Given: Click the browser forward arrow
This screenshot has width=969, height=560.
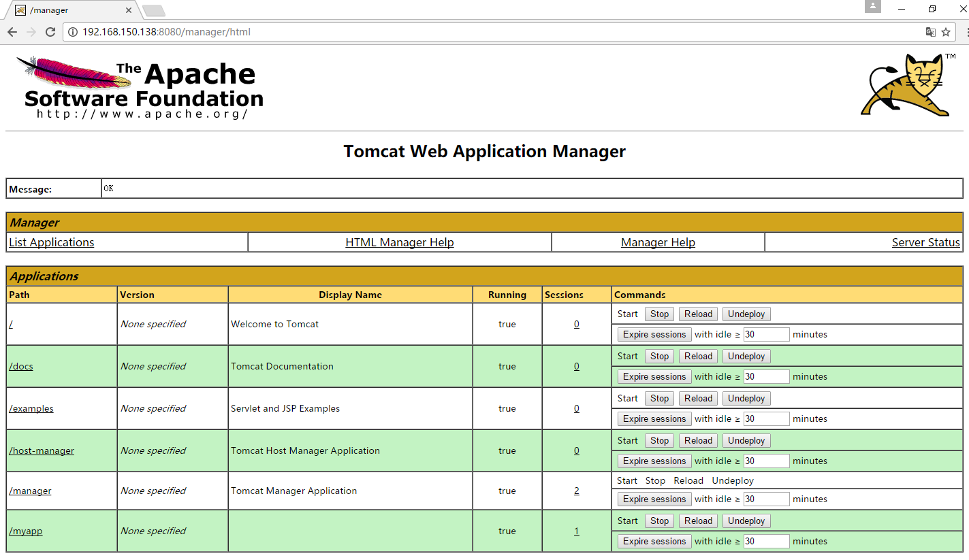Looking at the screenshot, I should pos(31,32).
